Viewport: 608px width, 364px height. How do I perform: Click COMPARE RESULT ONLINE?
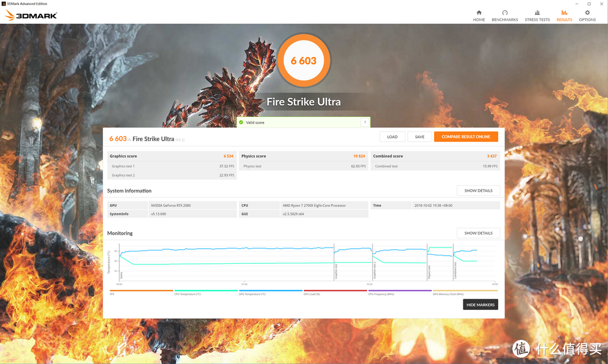coord(466,137)
